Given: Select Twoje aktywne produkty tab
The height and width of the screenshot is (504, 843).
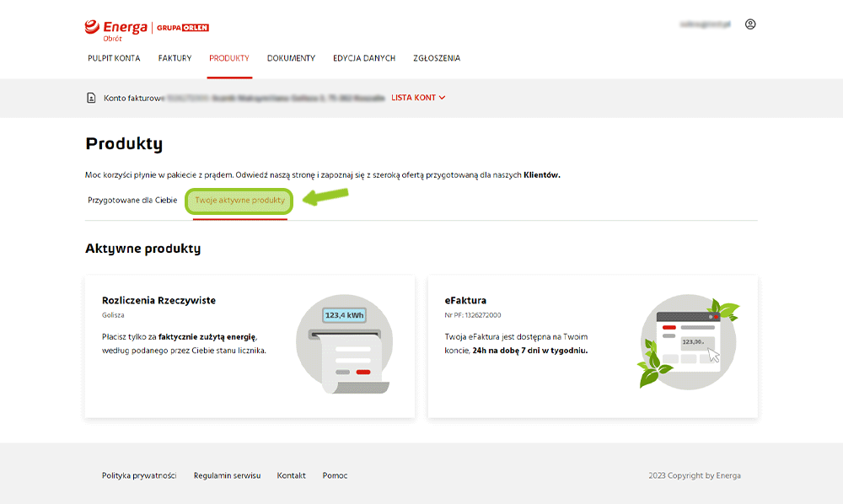Looking at the screenshot, I should pos(240,201).
